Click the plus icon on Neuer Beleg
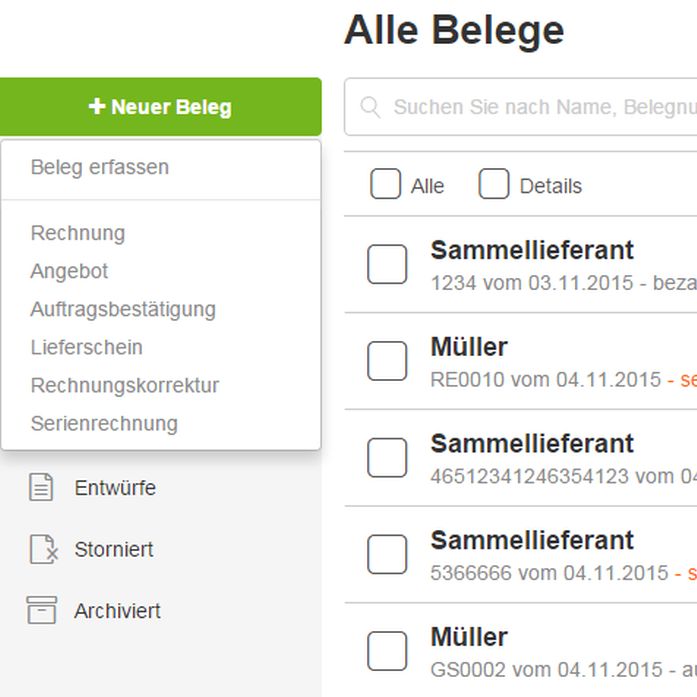Image resolution: width=697 pixels, height=697 pixels. tap(97, 107)
